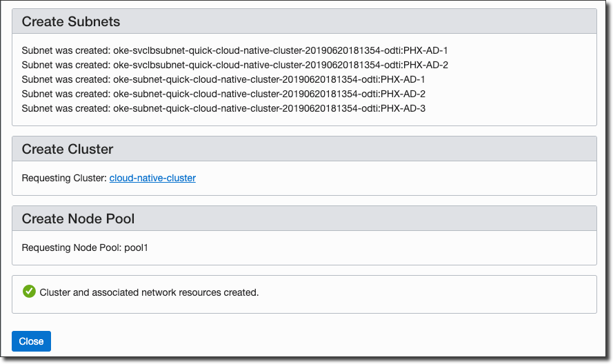This screenshot has width=613, height=364.
Task: Click the Create Subnets section header
Action: (71, 21)
